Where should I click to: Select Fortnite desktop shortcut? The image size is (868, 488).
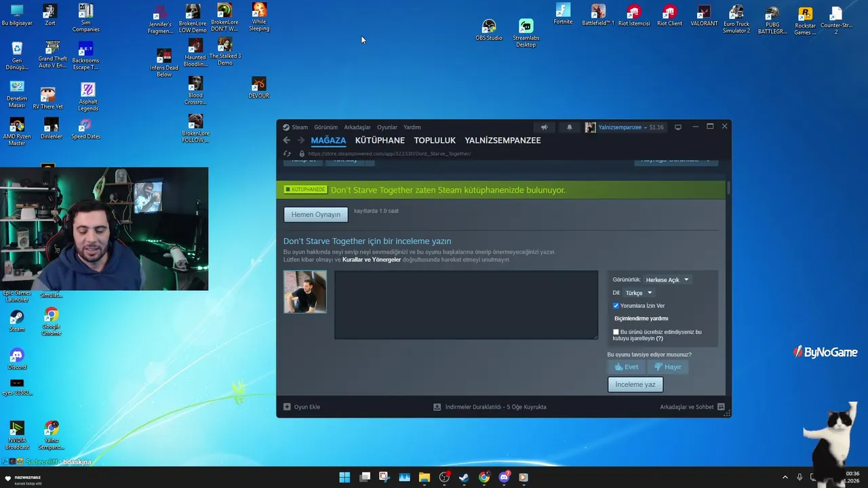click(x=563, y=14)
